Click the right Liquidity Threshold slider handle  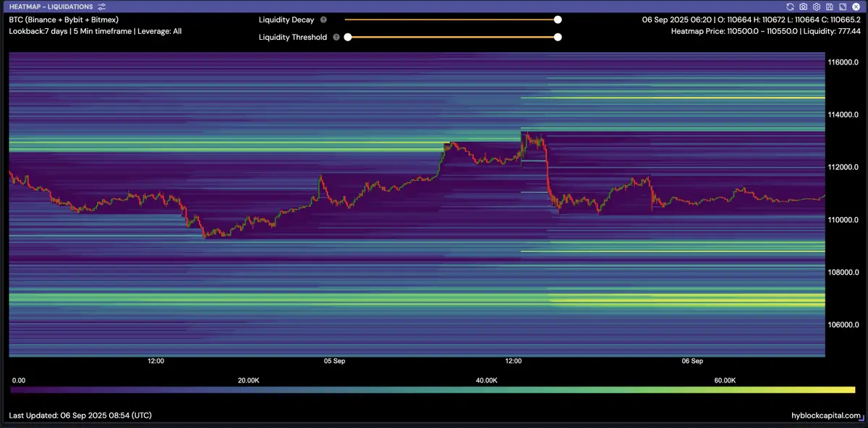[x=558, y=37]
